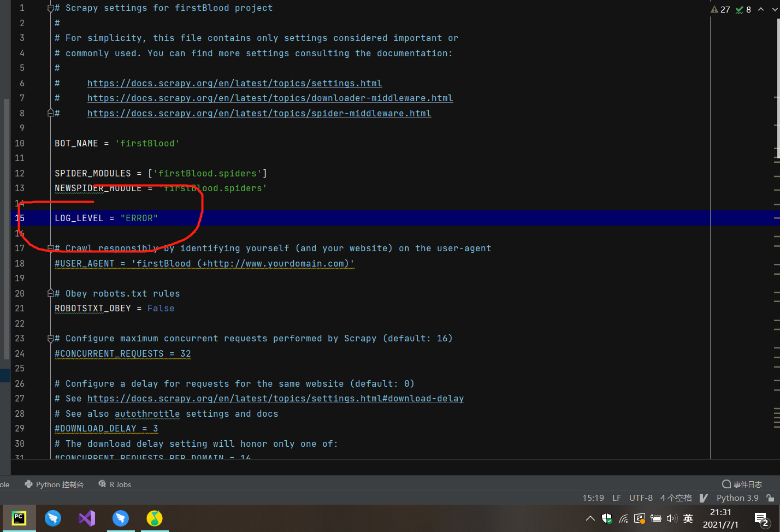The height and width of the screenshot is (532, 780).
Task: Click the caret position 15:19 in status bar
Action: 593,498
